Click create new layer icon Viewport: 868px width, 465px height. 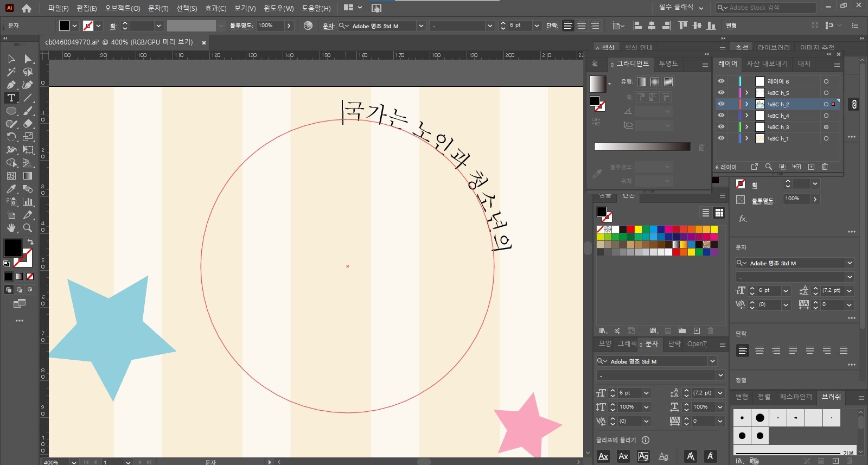click(x=811, y=167)
